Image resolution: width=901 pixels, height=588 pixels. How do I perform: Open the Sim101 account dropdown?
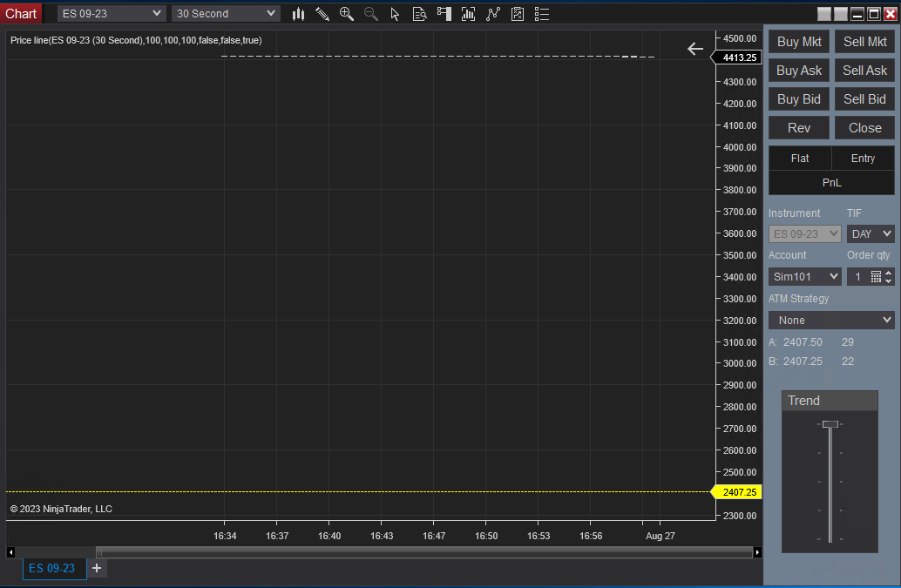click(x=804, y=277)
